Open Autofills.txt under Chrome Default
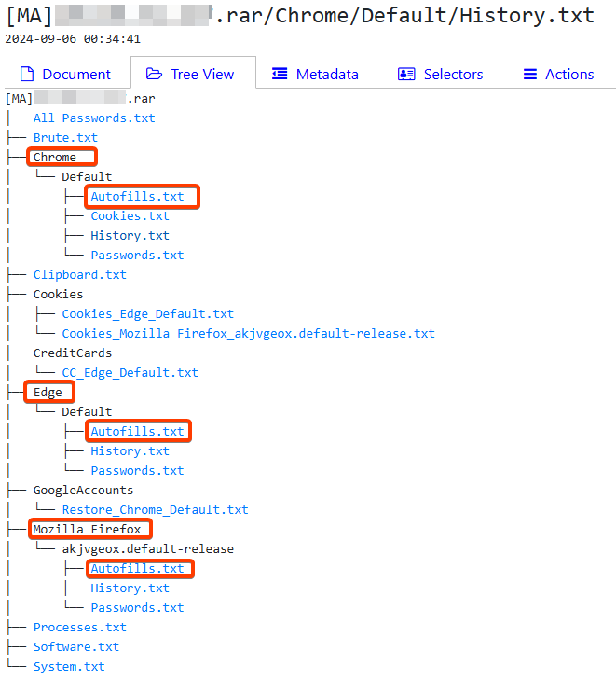 tap(137, 197)
